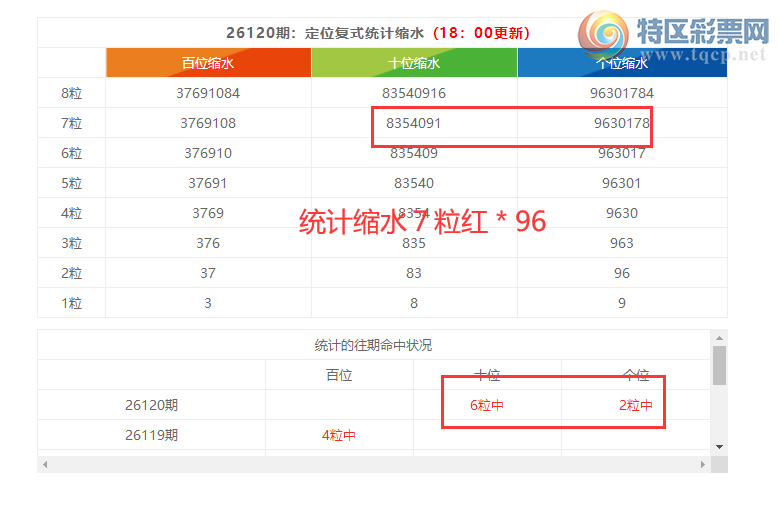
Task: Click cell value 8354091
Action: coord(414,123)
